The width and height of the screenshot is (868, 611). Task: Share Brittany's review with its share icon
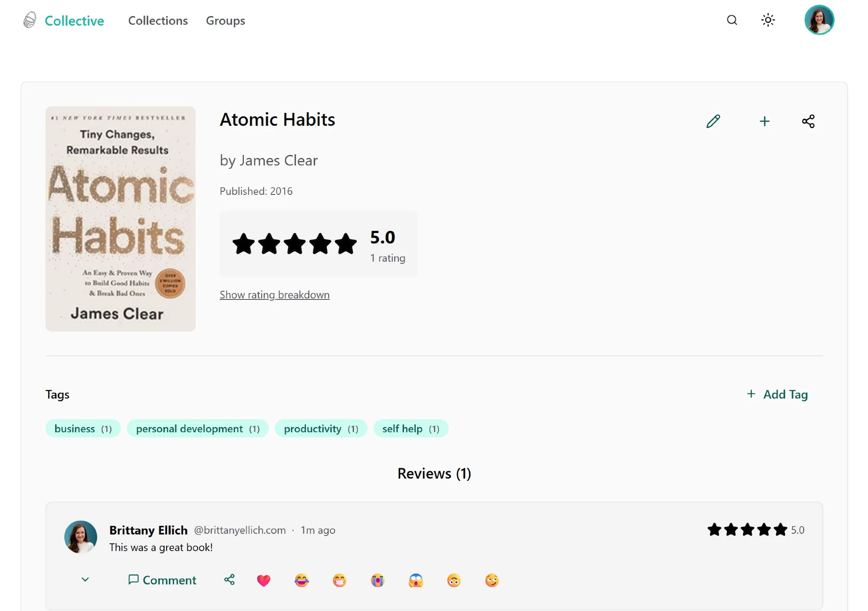point(229,580)
